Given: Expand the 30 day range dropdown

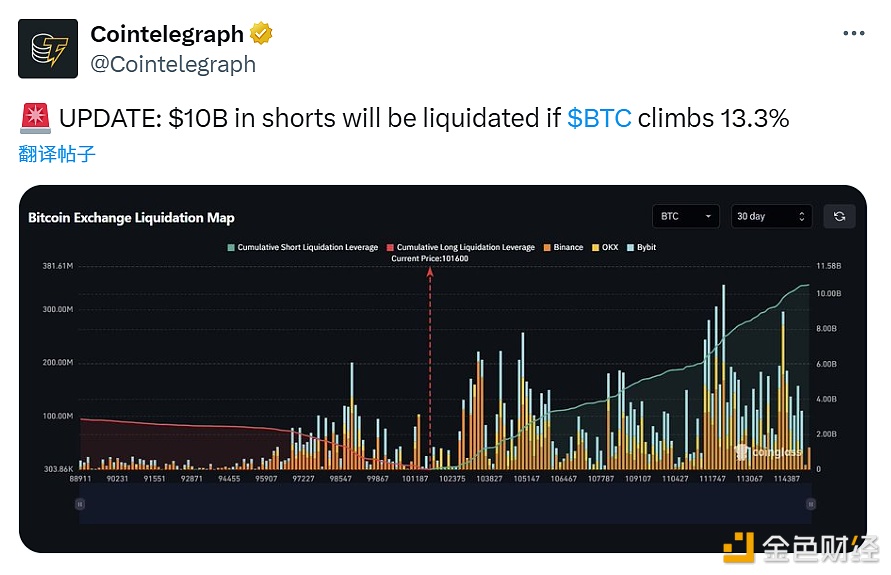Looking at the screenshot, I should (771, 216).
